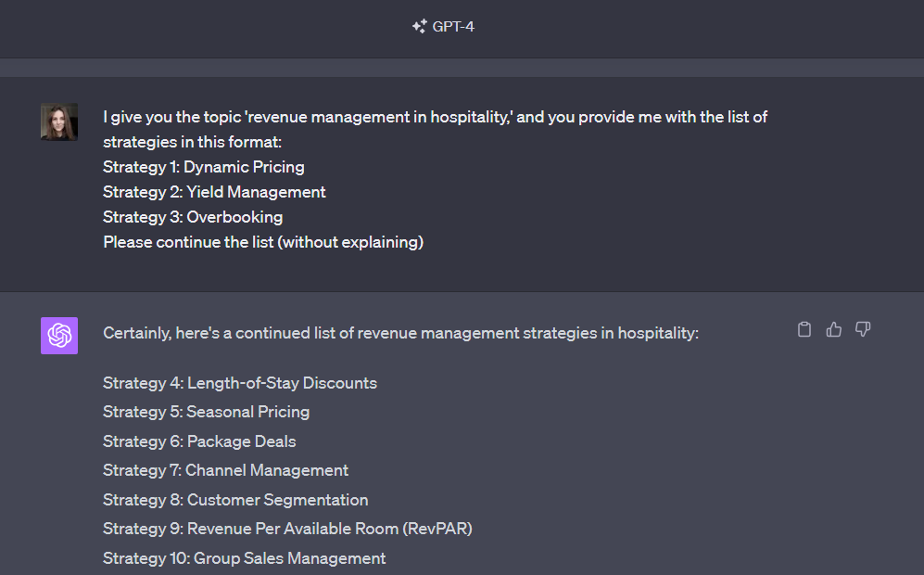Screen dimensions: 924x575
Task: Click the sparkle icon beside GPT-4
Action: point(419,27)
